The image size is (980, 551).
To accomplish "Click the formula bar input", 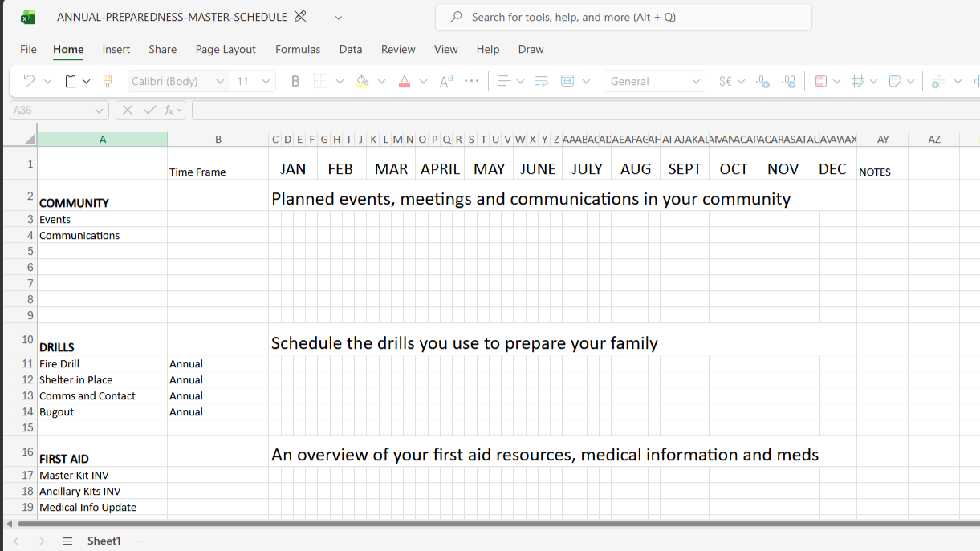I will point(586,110).
